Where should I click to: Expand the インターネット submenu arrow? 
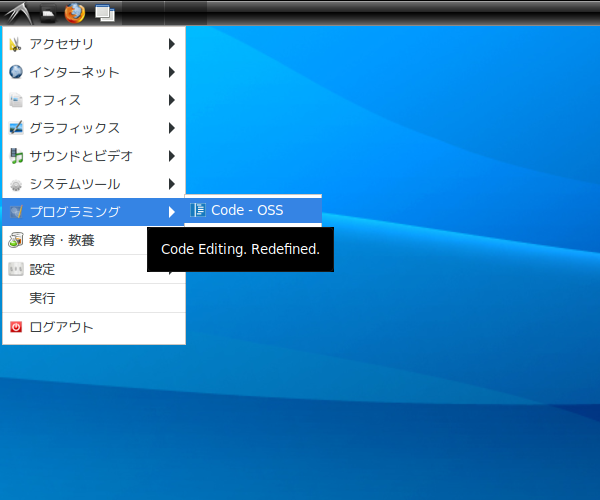172,72
